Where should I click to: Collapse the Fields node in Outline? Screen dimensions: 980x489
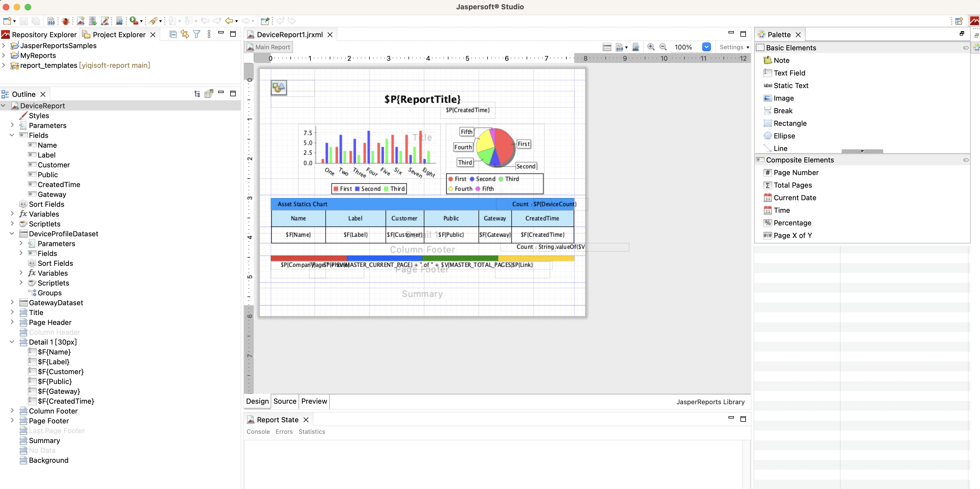coord(12,135)
